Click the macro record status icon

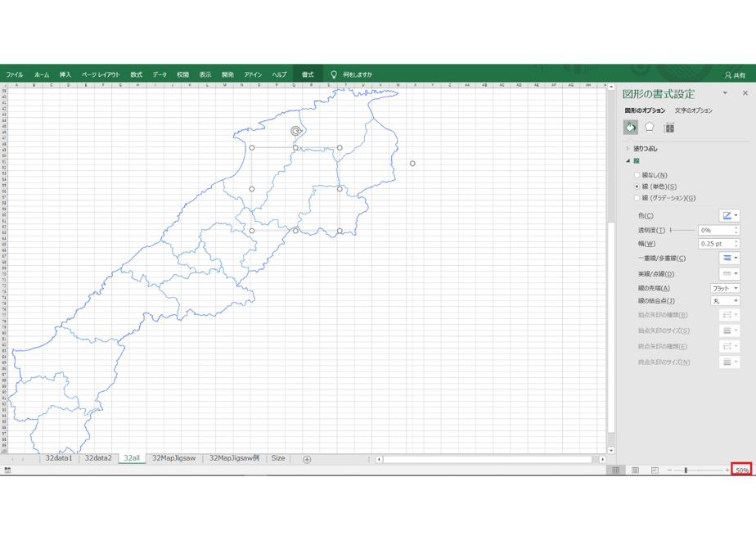coord(7,470)
